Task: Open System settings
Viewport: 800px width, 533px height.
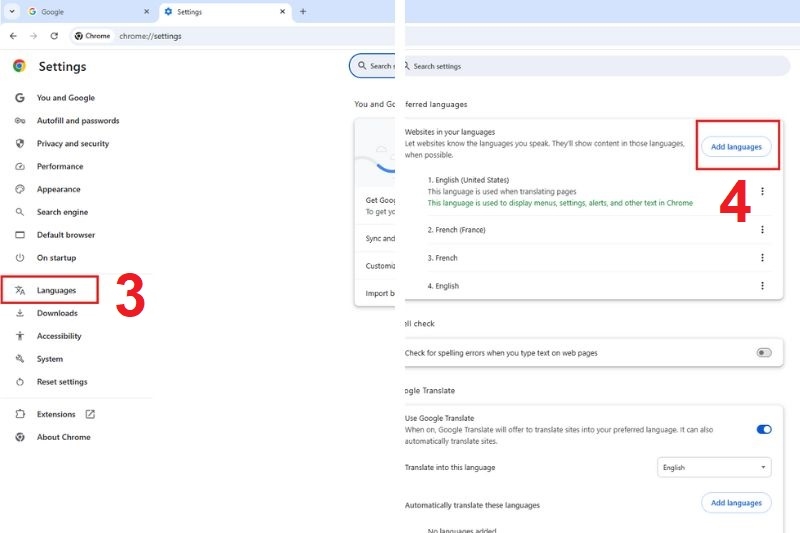Action: click(x=49, y=359)
